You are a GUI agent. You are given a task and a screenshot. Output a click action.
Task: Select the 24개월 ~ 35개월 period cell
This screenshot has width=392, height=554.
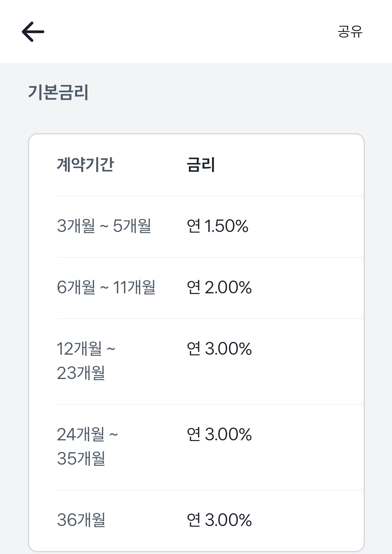tap(87, 447)
